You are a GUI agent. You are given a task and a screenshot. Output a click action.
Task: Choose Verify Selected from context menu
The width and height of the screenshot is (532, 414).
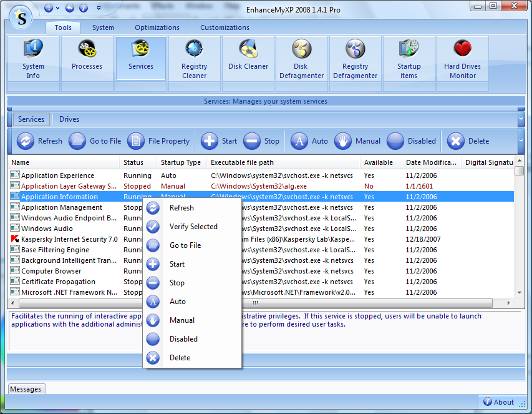193,227
